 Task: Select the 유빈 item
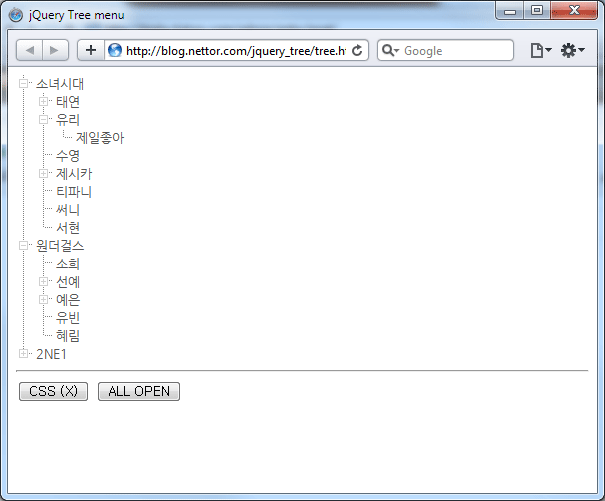point(68,318)
